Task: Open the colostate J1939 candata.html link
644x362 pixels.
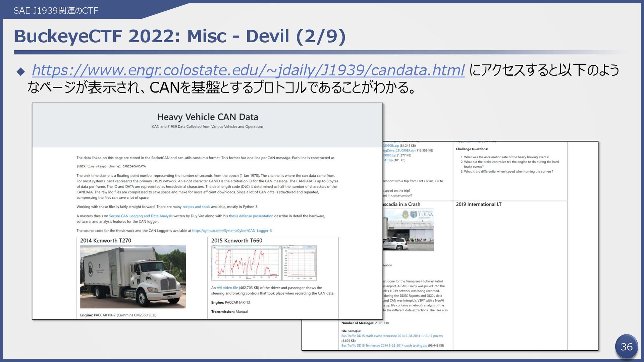Action: [x=248, y=70]
